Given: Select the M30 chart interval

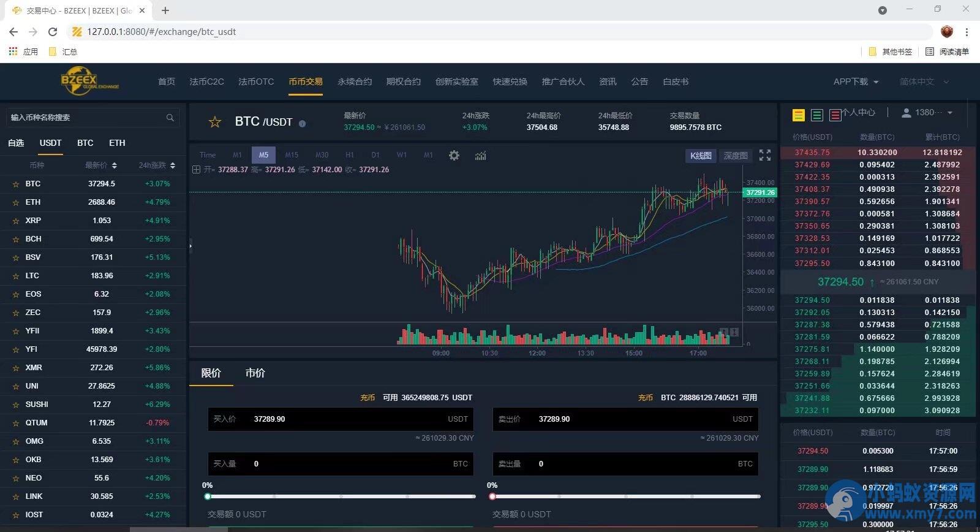Looking at the screenshot, I should coord(322,155).
